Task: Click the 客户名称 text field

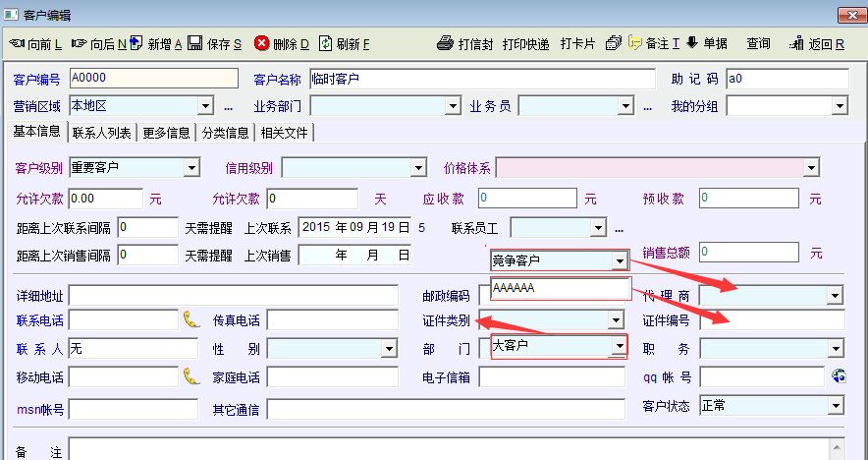Action: [x=481, y=79]
